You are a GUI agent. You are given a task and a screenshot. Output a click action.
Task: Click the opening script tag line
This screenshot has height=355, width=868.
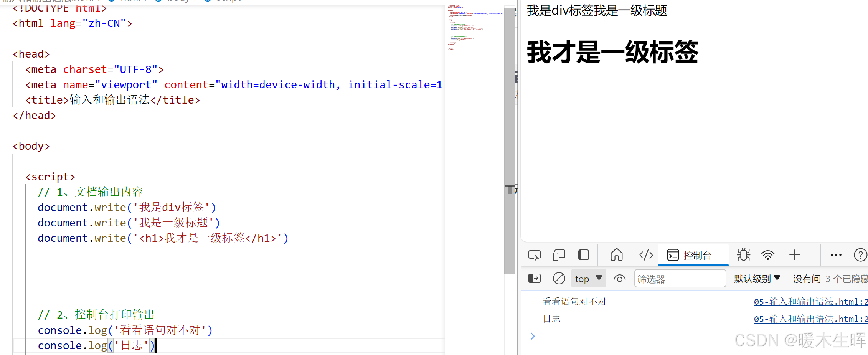pos(50,177)
